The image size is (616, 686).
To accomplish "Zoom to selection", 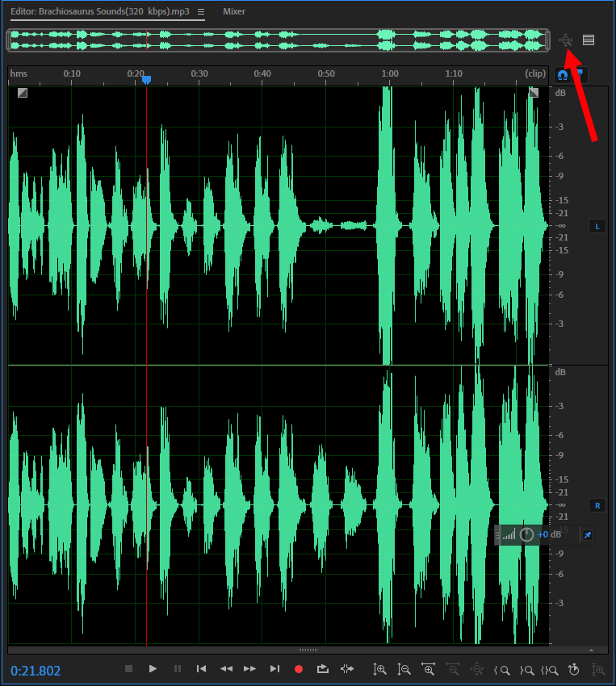I will point(550,670).
